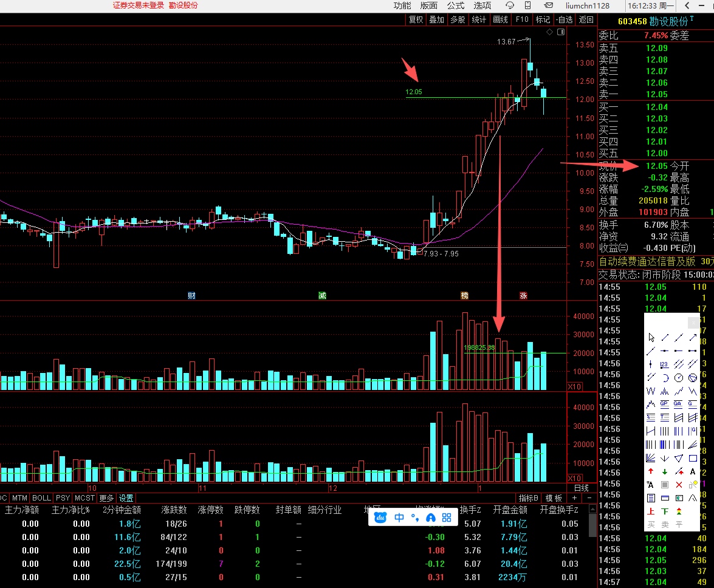Image resolution: width=714 pixels, height=588 pixels.
Task: Click the green 下 marker tool
Action: [x=664, y=511]
